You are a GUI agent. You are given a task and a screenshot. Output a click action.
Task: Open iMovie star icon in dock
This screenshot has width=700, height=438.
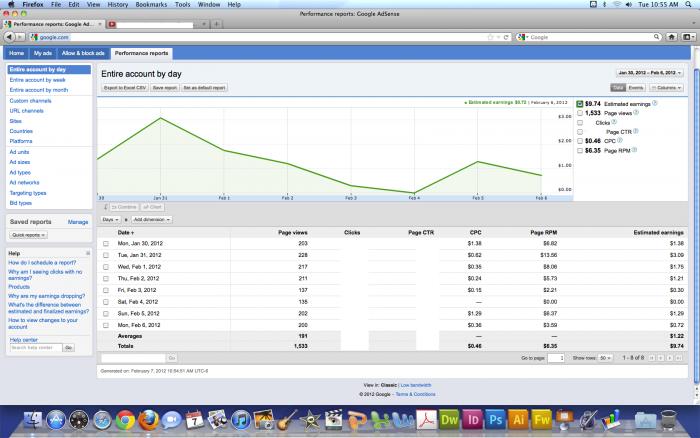[x=310, y=420]
